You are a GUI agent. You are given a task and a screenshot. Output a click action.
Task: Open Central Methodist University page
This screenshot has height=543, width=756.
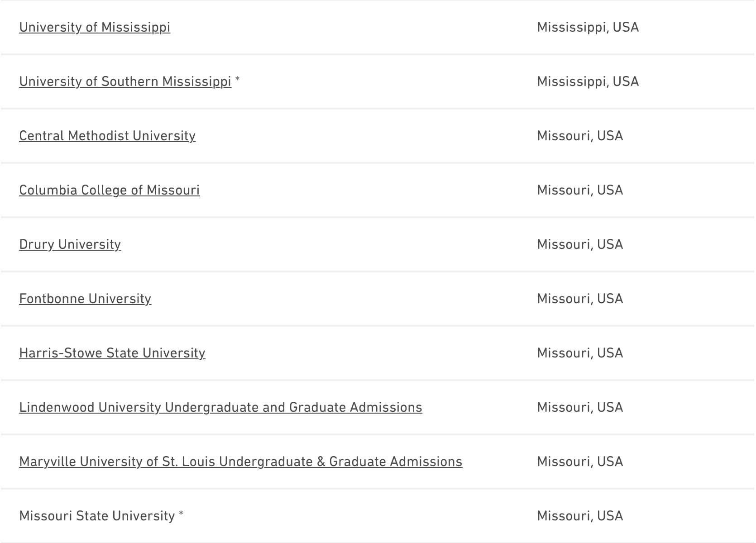[x=107, y=136]
